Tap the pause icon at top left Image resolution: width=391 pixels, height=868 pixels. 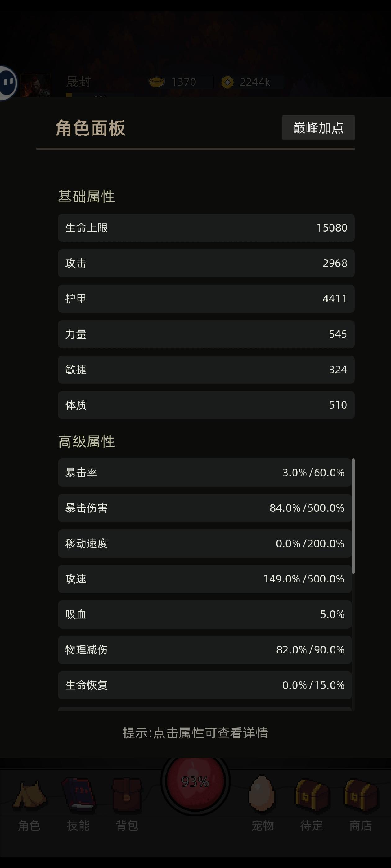7,82
